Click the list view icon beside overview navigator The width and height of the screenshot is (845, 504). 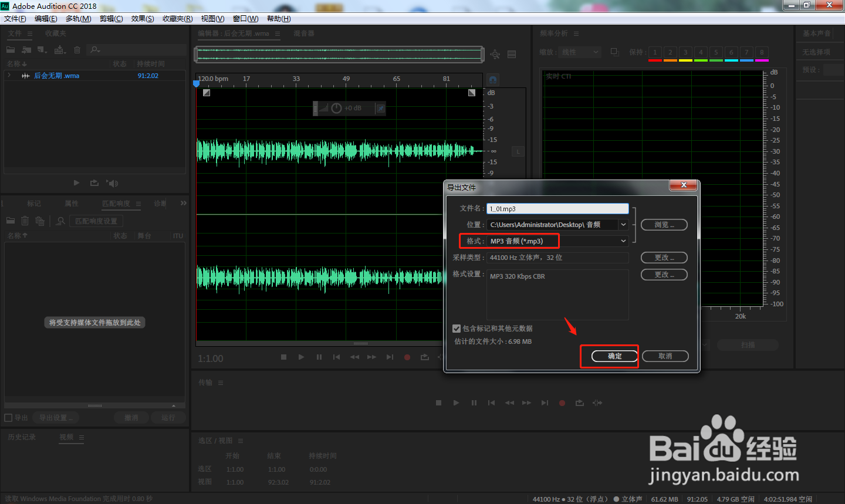pyautogui.click(x=512, y=55)
